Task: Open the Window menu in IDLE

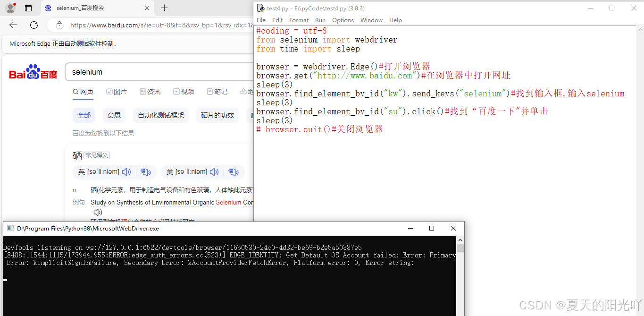Action: coord(371,20)
